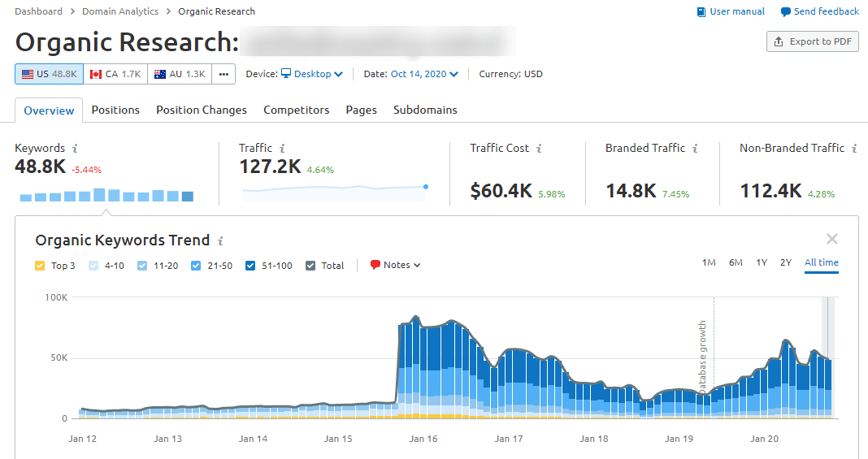Toggle the 21-50 positions checkbox
Screen dimensions: 868x459
(x=196, y=266)
